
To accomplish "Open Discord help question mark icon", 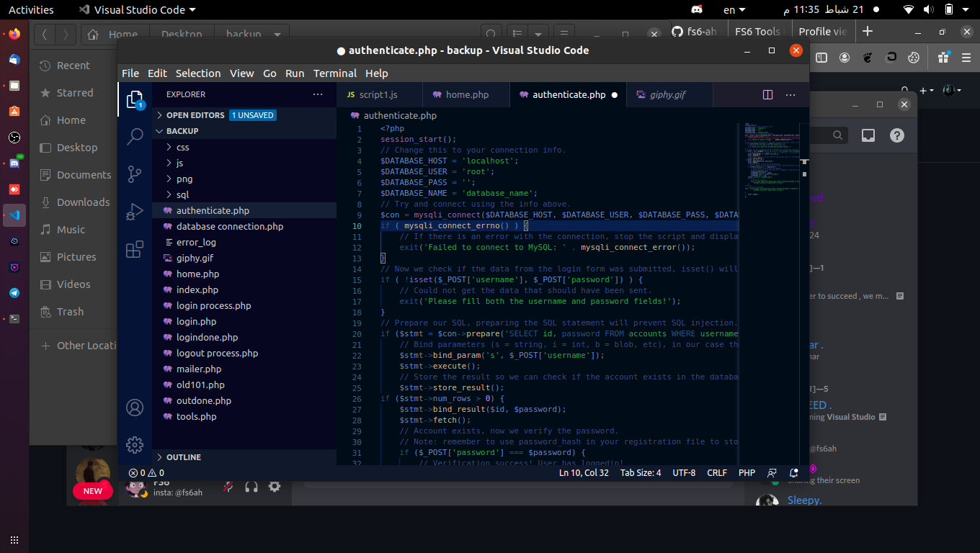I will click(x=896, y=135).
